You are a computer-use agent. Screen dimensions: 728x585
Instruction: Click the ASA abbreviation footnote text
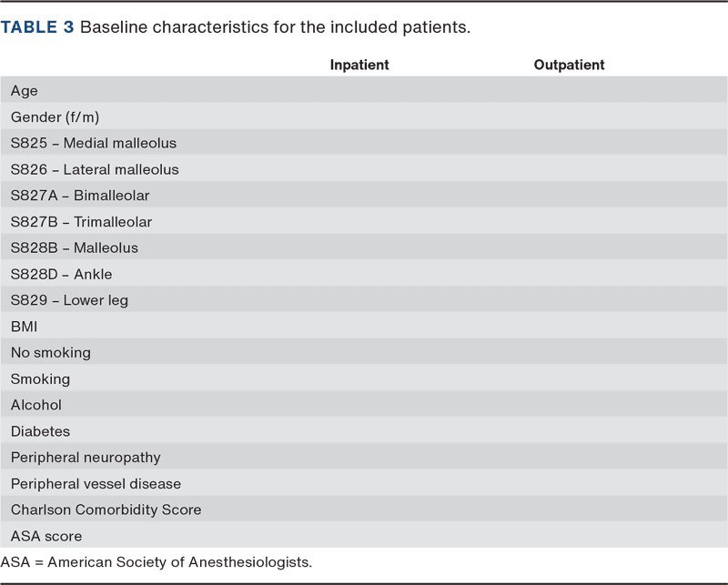click(x=157, y=561)
